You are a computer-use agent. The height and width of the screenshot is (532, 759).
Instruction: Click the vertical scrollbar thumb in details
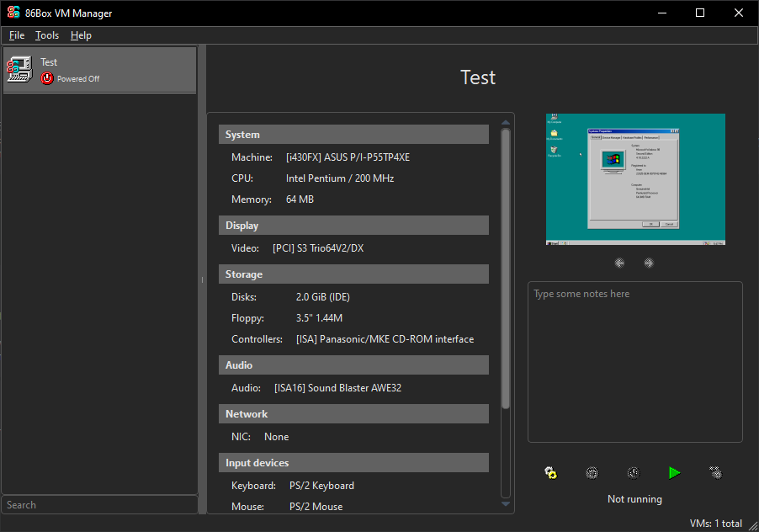point(506,269)
